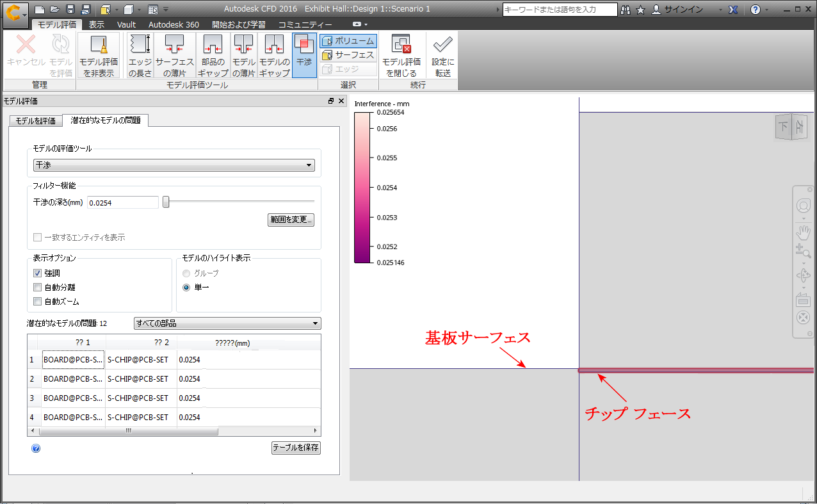Image resolution: width=817 pixels, height=504 pixels.
Task: Expand dropdown arrow under steering wheel icon
Action: [803, 218]
